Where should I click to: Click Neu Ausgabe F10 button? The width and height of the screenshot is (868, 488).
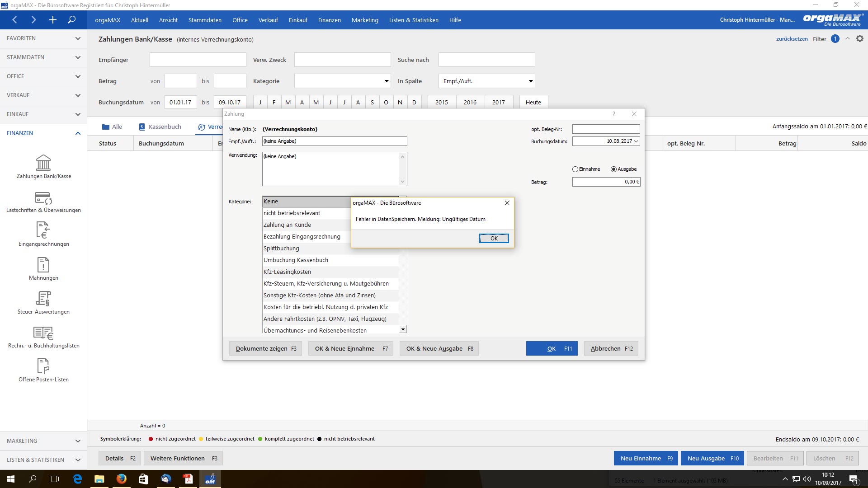[712, 458]
